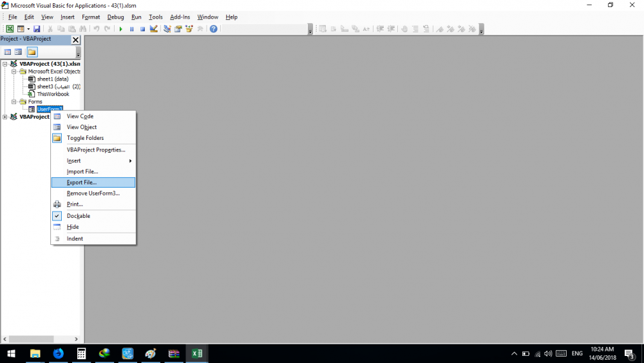This screenshot has height=363, width=644.
Task: Open Object Browser toolbar icon
Action: pyautogui.click(x=189, y=29)
